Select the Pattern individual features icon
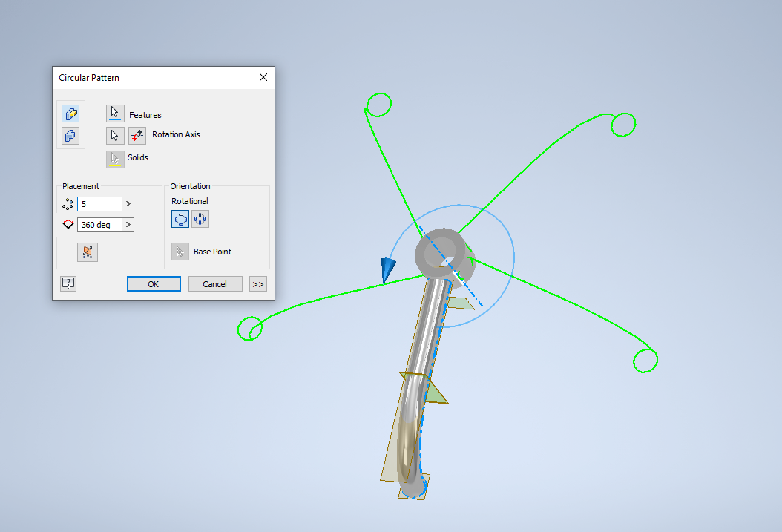This screenshot has width=782, height=532. pyautogui.click(x=70, y=114)
